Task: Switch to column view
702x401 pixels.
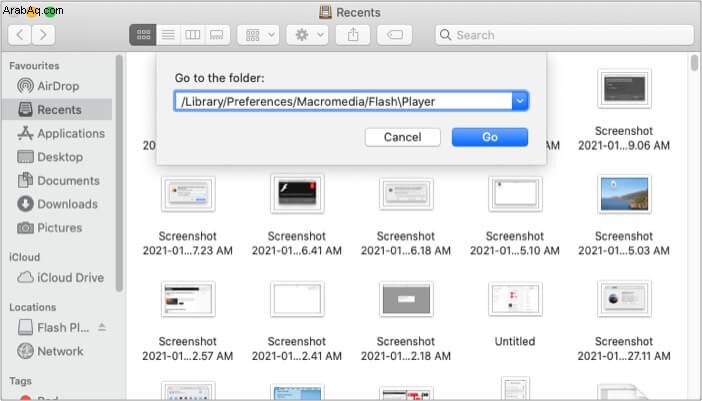Action: [193, 35]
